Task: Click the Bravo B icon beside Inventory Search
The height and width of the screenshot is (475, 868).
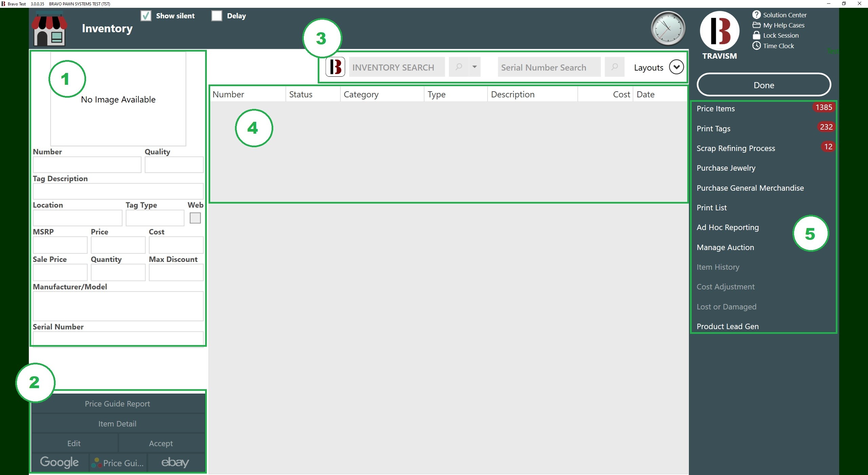Action: tap(335, 67)
